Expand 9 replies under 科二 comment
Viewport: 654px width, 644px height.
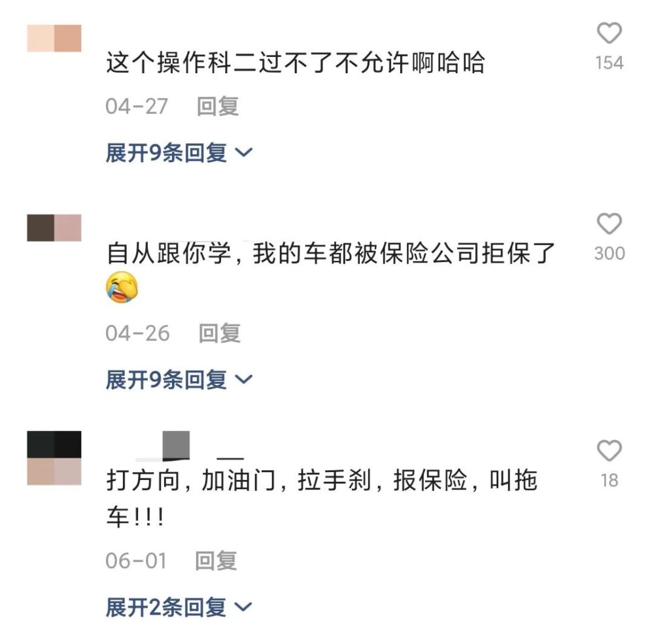[x=179, y=152]
